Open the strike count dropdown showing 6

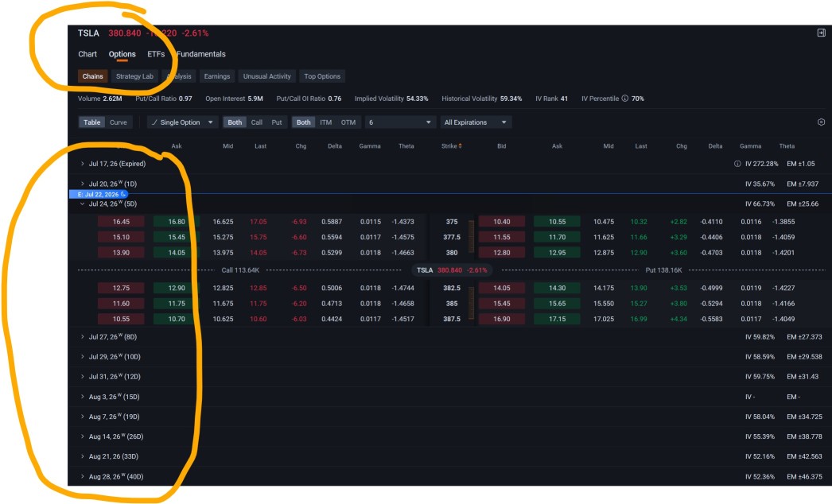(400, 122)
